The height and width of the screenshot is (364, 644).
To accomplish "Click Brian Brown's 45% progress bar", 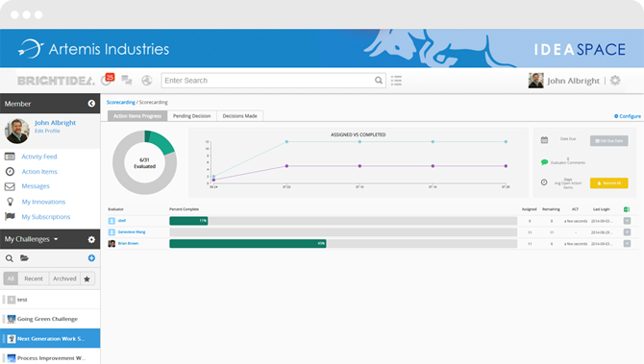I will coord(248,244).
